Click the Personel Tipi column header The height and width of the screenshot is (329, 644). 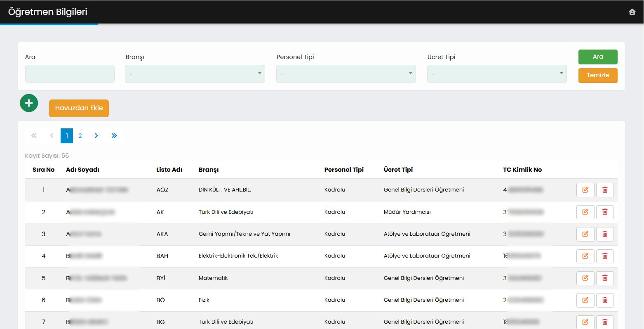point(344,170)
